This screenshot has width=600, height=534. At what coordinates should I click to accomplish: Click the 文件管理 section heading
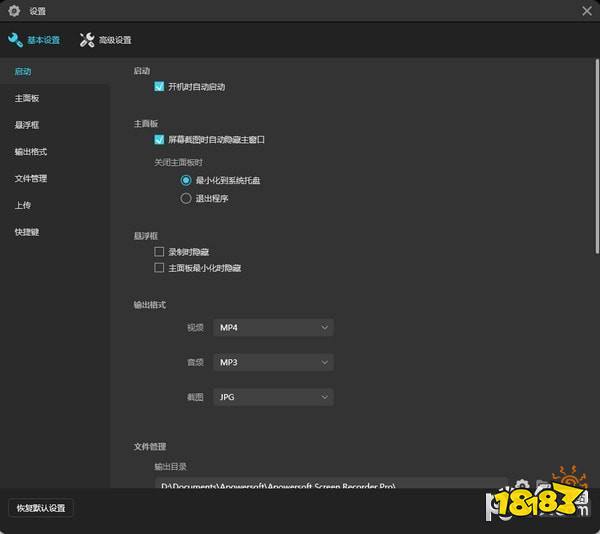click(x=150, y=446)
